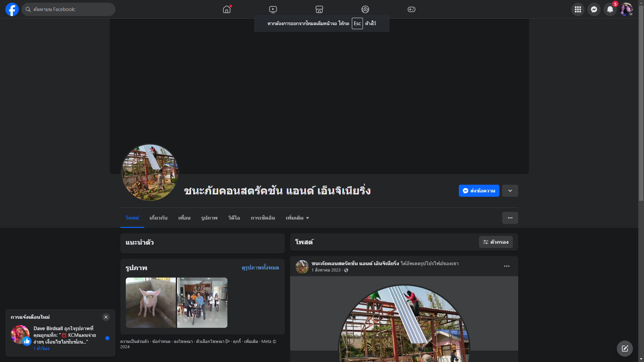
Task: Select the วิดีโอ tab
Action: (x=234, y=218)
